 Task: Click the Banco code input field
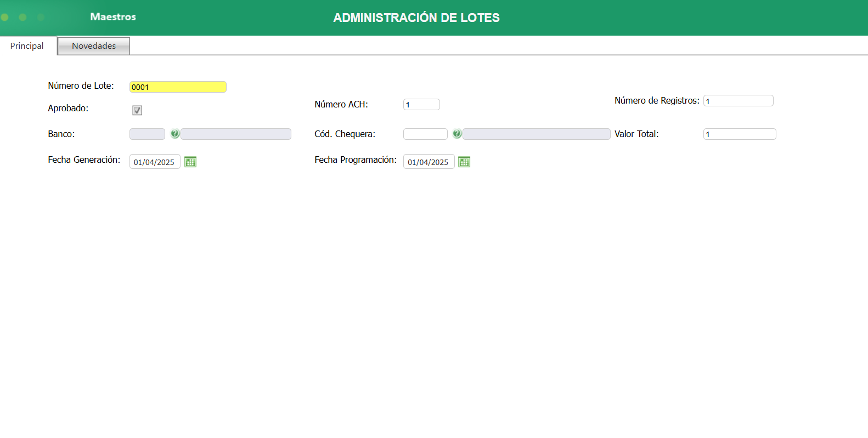pyautogui.click(x=147, y=134)
